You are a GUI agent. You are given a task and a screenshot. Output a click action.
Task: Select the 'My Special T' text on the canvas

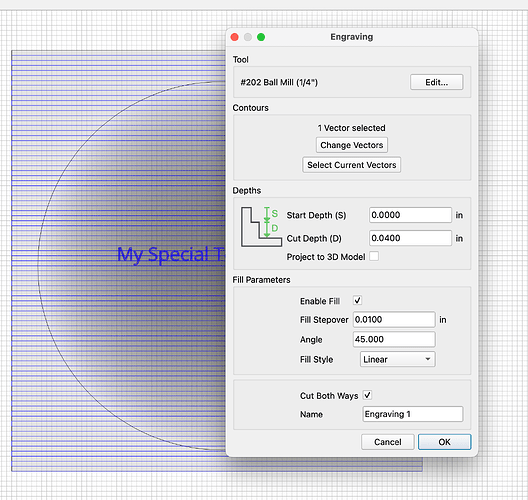[x=170, y=255]
